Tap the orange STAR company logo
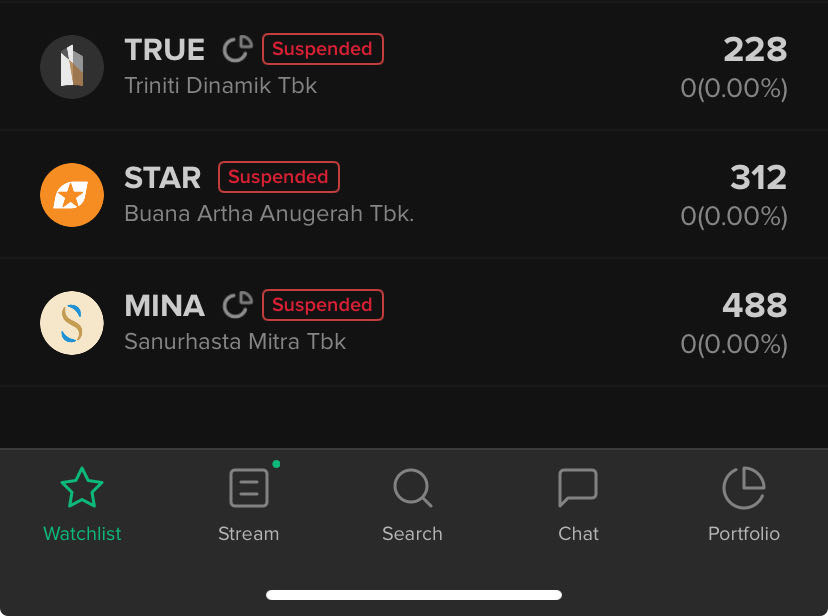Screen dimensions: 828x616 tap(72, 195)
